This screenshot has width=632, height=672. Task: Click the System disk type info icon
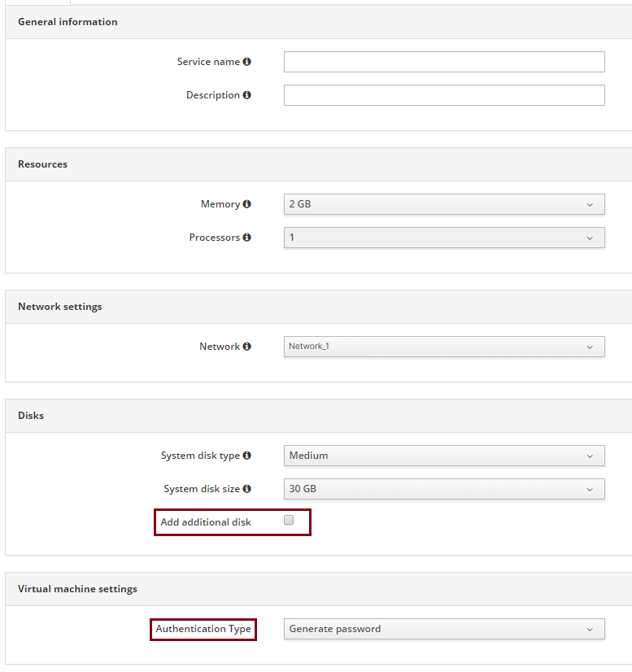tap(246, 456)
